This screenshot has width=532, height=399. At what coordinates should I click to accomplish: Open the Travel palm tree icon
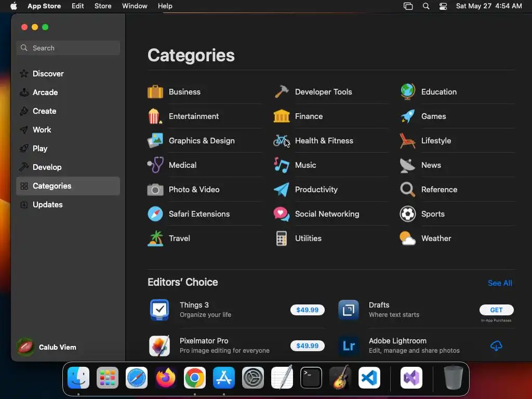pyautogui.click(x=155, y=238)
